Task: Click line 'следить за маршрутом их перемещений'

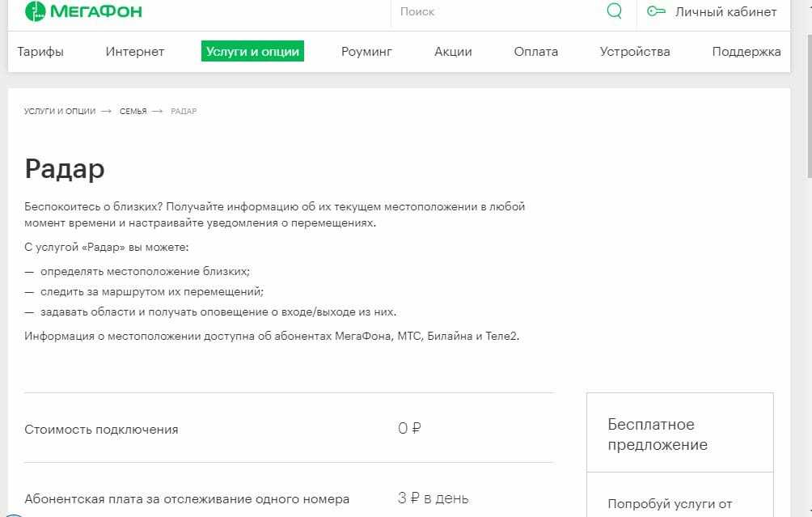Action: 152,291
